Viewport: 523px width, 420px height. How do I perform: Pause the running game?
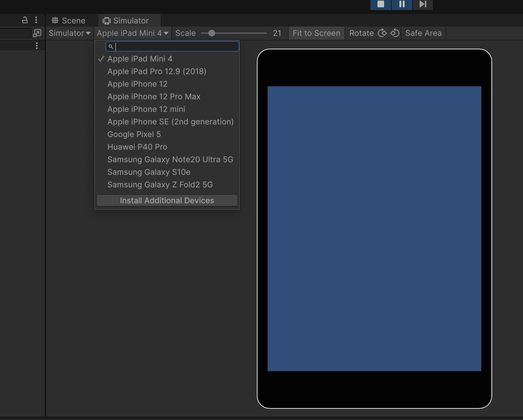click(x=402, y=4)
